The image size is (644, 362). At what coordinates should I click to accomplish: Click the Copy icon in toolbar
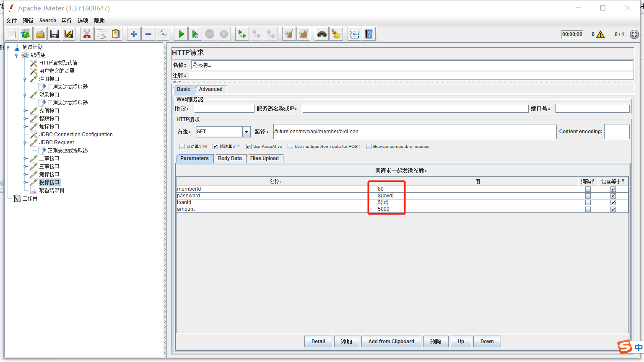101,34
